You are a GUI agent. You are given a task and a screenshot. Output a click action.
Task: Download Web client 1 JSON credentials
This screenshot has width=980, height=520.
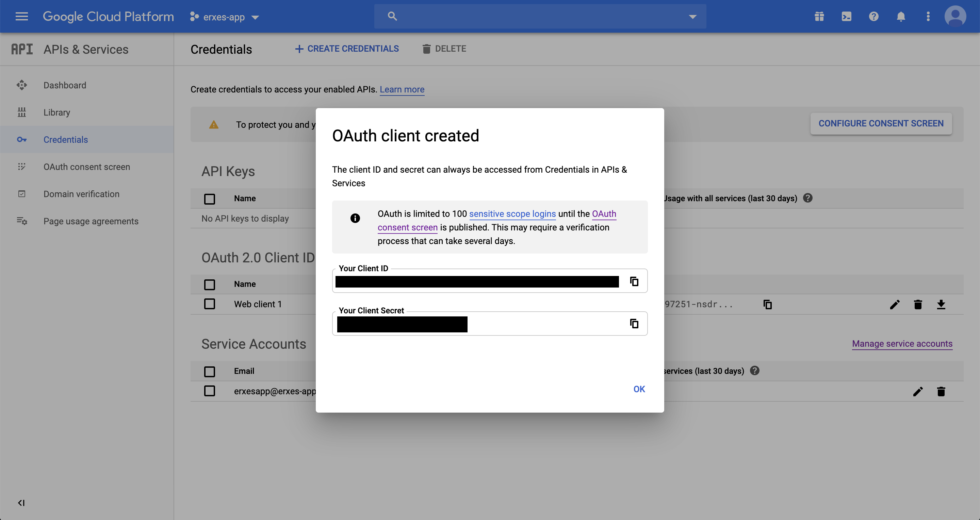tap(941, 305)
